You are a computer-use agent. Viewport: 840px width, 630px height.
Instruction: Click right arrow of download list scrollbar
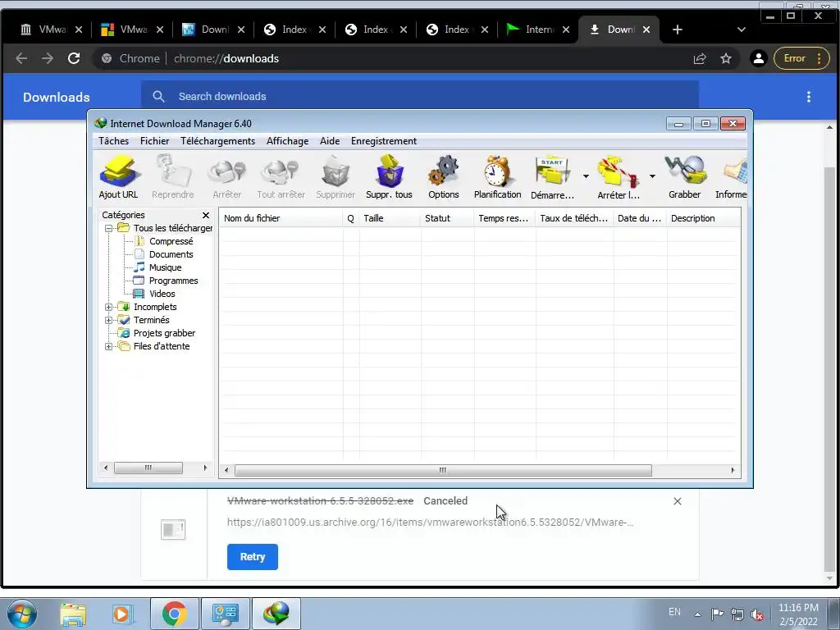coord(733,470)
